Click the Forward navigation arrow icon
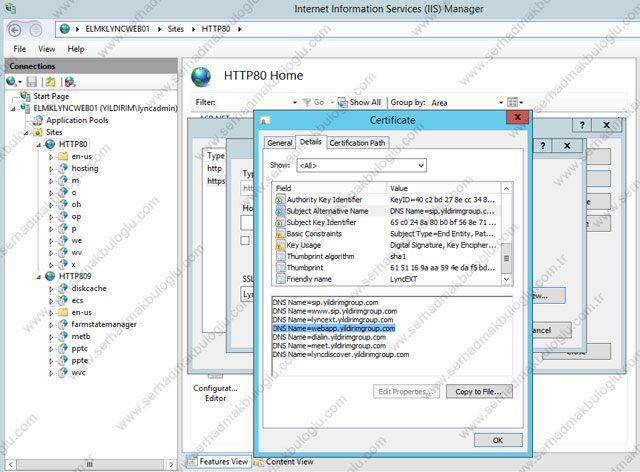The height and width of the screenshot is (472, 640). pos(36,30)
